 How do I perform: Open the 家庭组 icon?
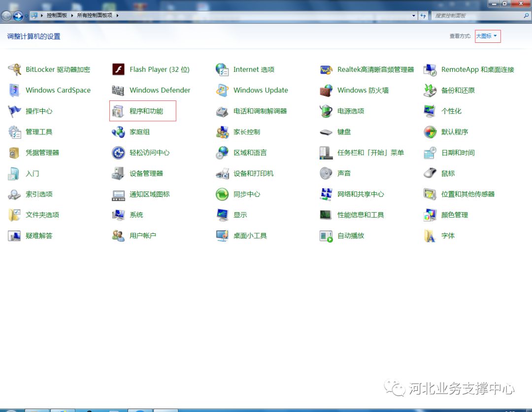tap(118, 132)
